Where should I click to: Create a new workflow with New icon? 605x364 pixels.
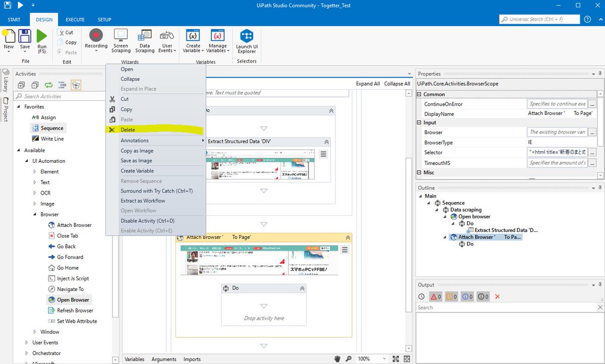pyautogui.click(x=9, y=40)
